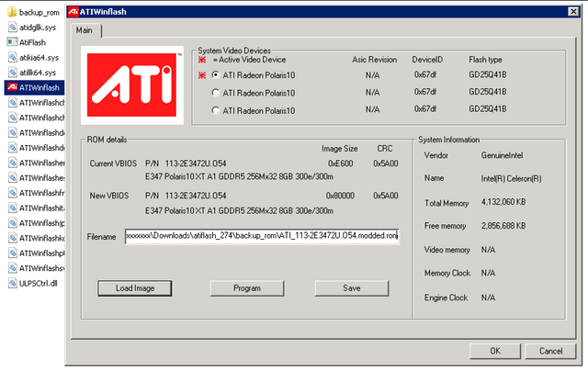The width and height of the screenshot is (588, 371).
Task: Select the AtiFlash application icon
Action: point(12,42)
